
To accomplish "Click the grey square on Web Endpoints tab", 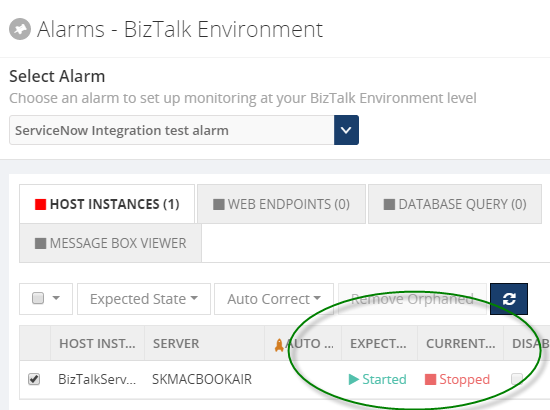I will coord(219,204).
